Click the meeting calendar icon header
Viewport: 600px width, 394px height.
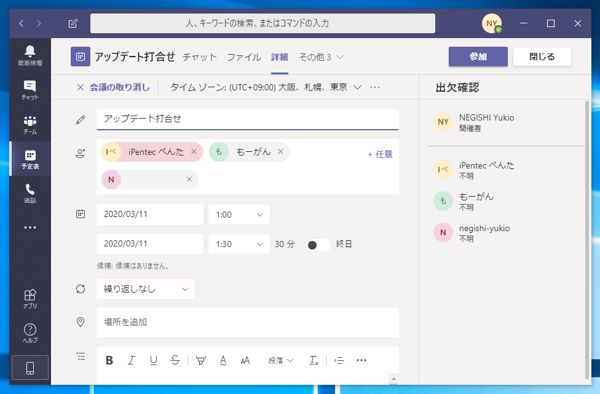(80, 57)
